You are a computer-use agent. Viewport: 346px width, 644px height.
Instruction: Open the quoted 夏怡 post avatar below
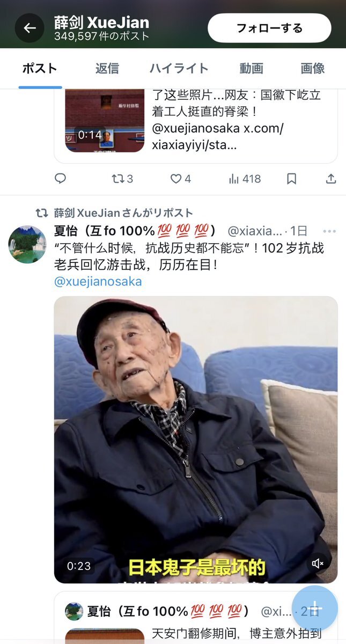tap(74, 611)
